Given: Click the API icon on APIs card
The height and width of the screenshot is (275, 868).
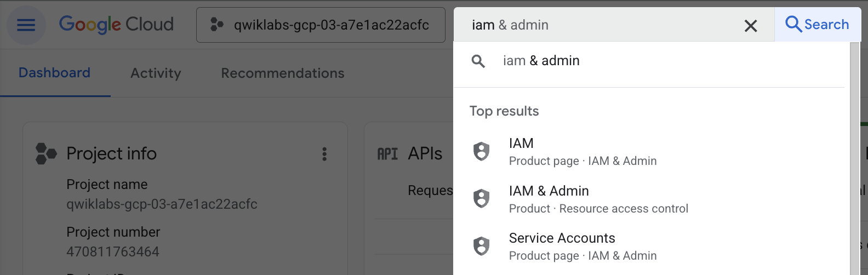Looking at the screenshot, I should click(x=388, y=154).
